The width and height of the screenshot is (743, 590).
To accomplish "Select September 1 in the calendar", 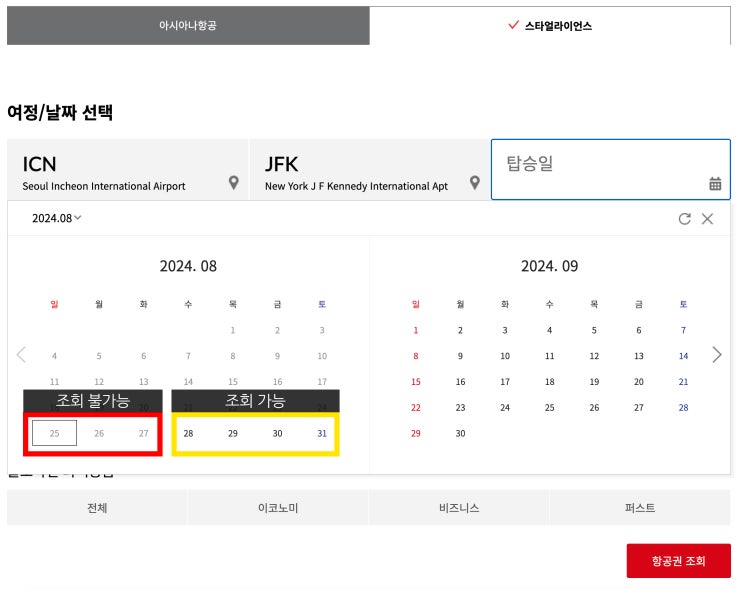I will 416,330.
